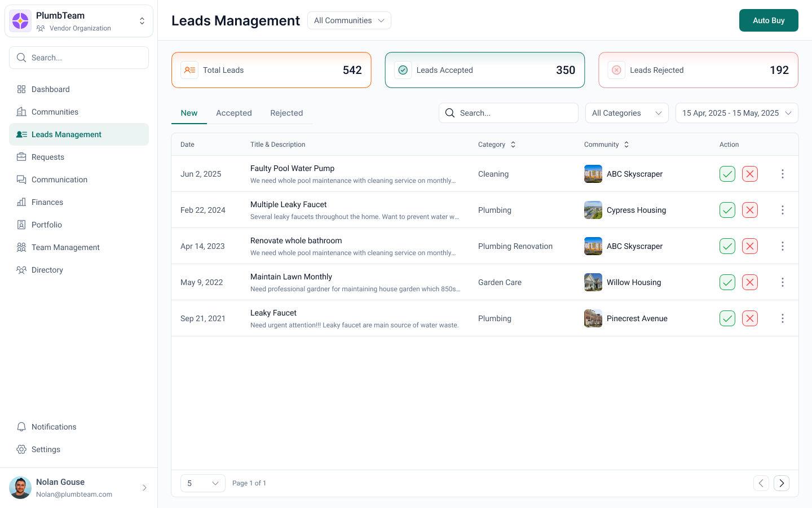The image size is (812, 508).
Task: Open Notifications from the sidebar bell
Action: click(x=21, y=427)
